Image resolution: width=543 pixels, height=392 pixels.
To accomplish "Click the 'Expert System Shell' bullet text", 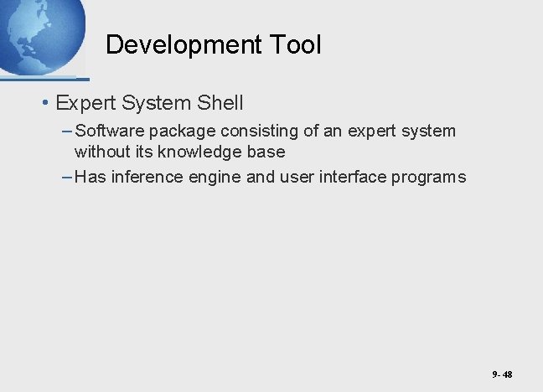I will [x=149, y=104].
